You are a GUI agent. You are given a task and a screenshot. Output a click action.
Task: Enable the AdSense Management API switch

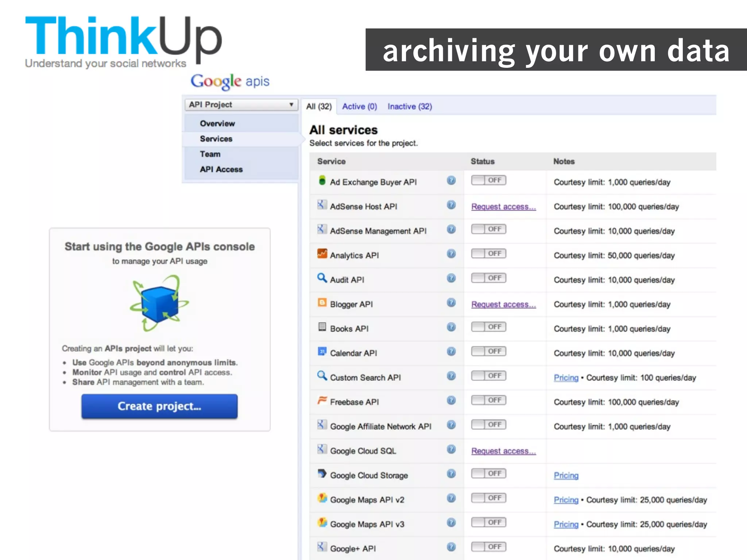tap(489, 229)
